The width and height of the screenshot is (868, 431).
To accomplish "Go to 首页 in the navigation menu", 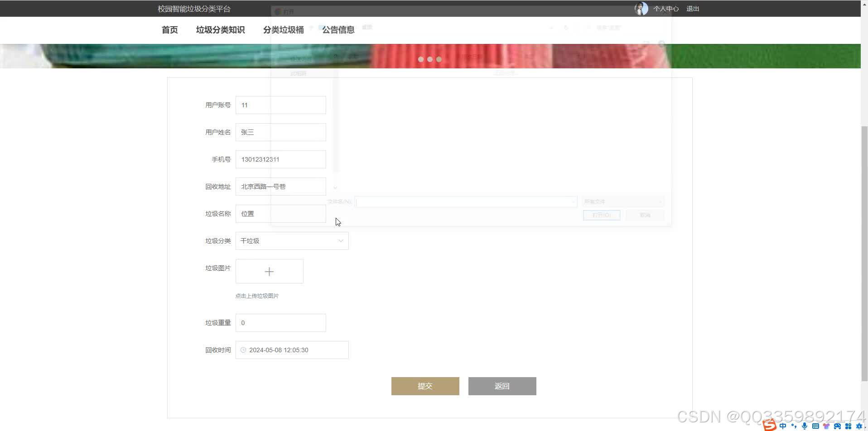I will point(170,30).
